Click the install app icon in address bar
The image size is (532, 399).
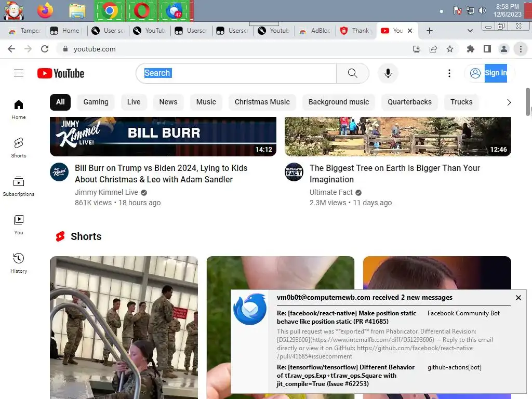pos(416,49)
